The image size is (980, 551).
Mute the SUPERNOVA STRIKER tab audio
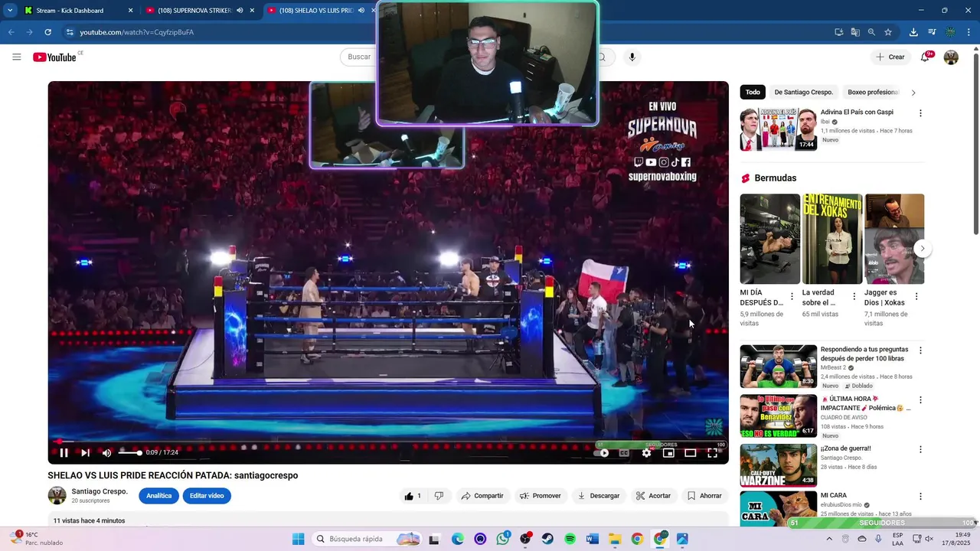pos(240,11)
